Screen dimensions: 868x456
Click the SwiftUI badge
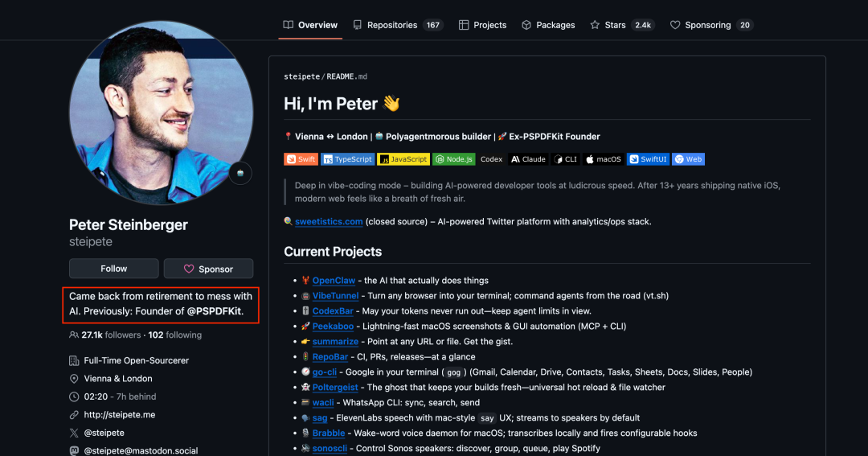click(x=648, y=159)
